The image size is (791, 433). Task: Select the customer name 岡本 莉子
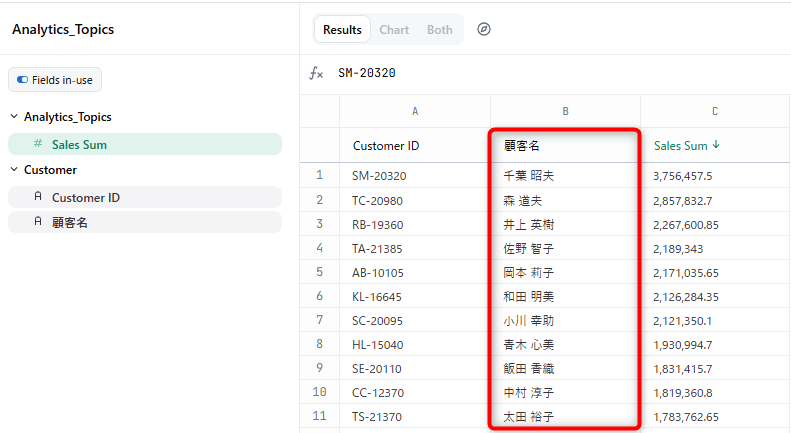528,273
